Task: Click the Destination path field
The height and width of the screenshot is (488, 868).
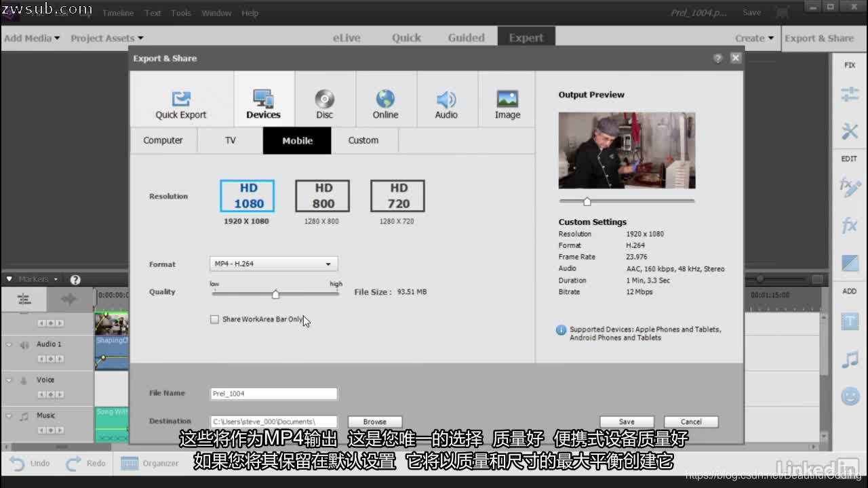Action: [273, 422]
